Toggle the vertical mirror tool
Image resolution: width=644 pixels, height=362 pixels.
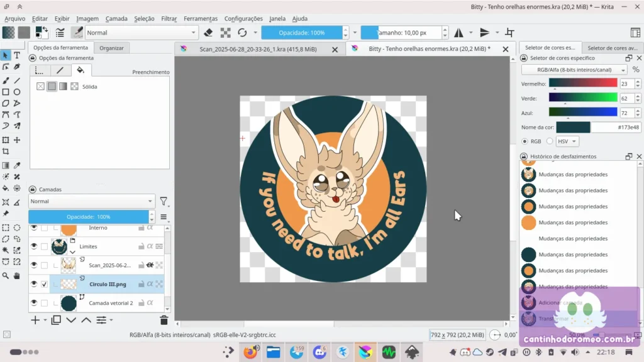485,33
